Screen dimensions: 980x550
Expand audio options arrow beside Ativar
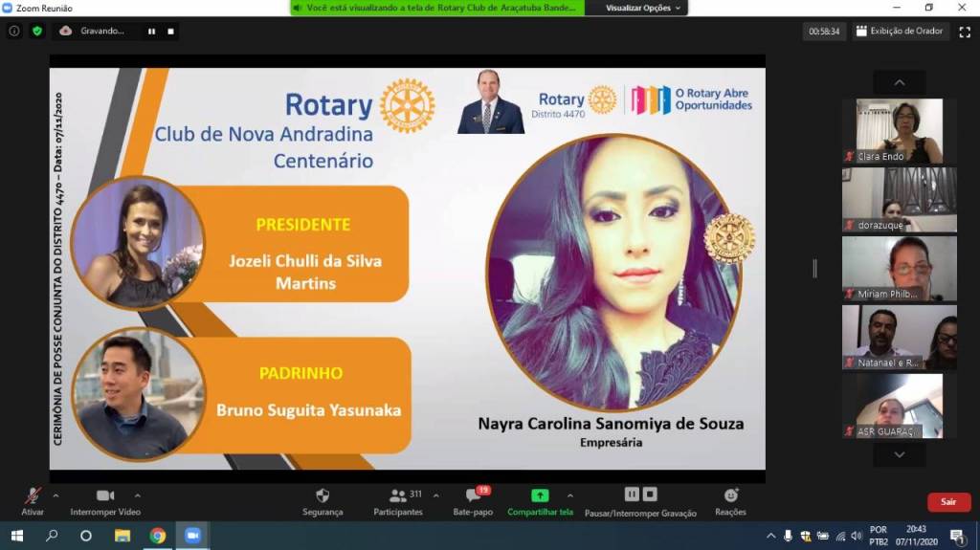(56, 495)
